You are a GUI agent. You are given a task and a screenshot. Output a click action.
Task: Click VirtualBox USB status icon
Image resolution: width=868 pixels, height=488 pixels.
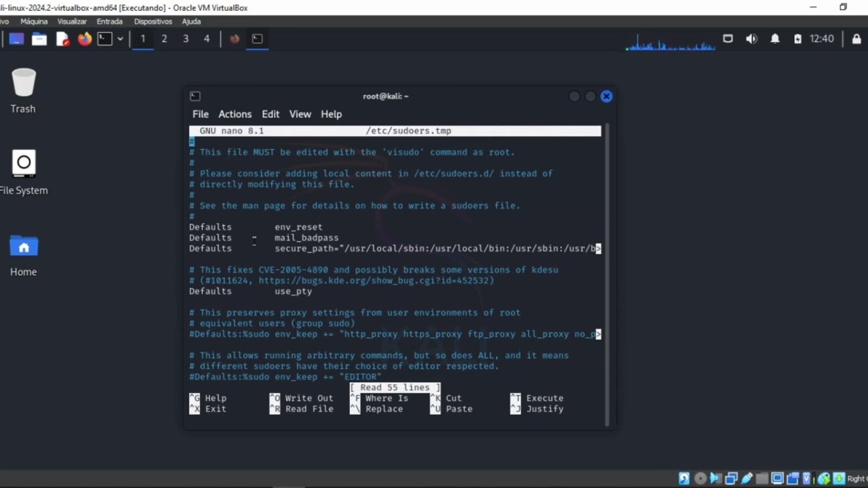coord(747,479)
